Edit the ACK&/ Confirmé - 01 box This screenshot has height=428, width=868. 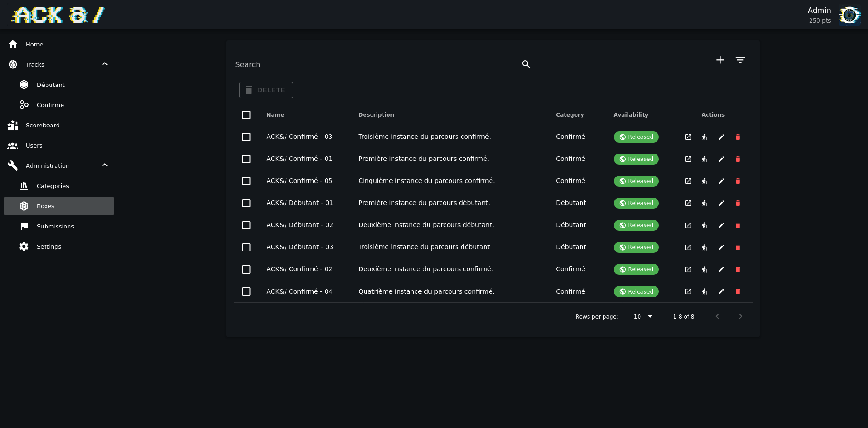click(x=721, y=159)
